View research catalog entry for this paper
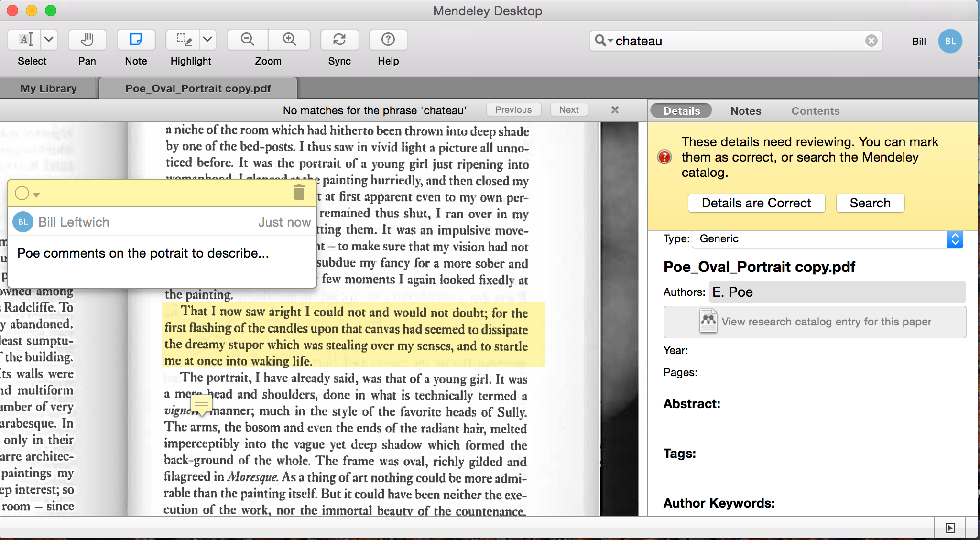The width and height of the screenshot is (980, 540). (x=815, y=322)
